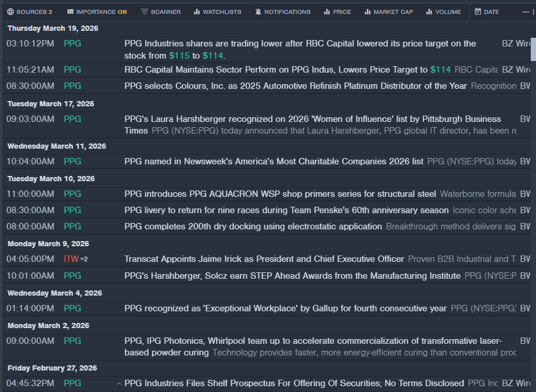Open RBC Capital Maintains Sector Perform headline
Screen dimensions: 536x392
[x=287, y=70]
